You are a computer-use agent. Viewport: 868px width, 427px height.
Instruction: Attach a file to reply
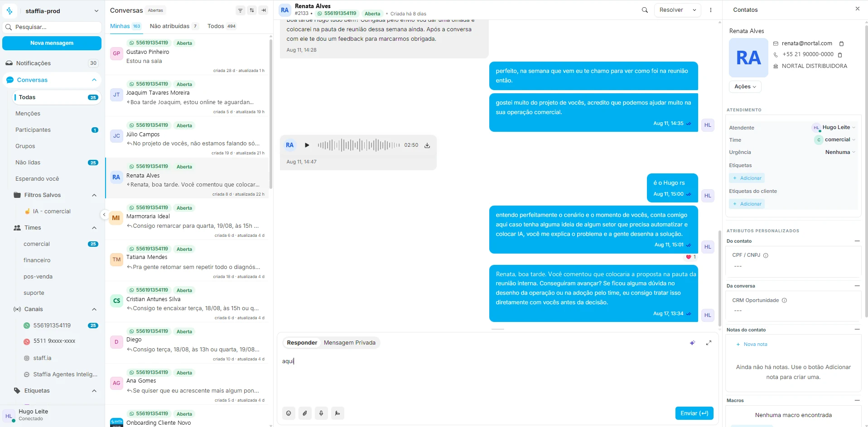tap(305, 413)
